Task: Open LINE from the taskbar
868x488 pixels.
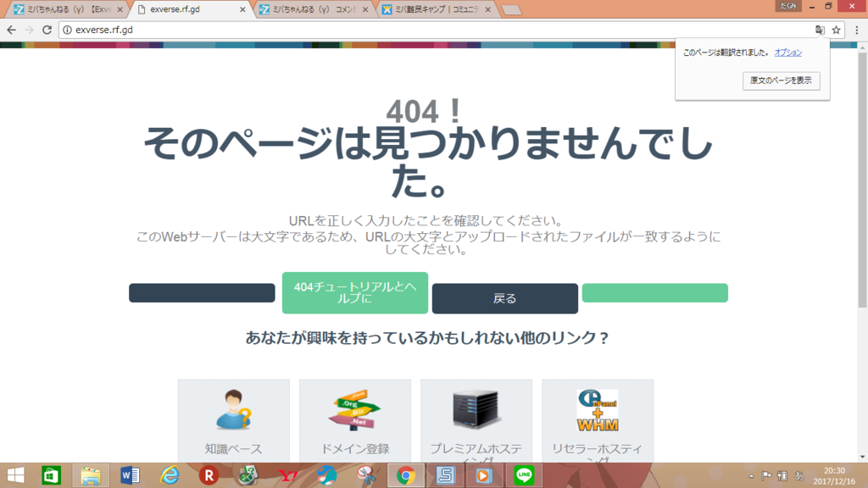Action: click(x=524, y=475)
